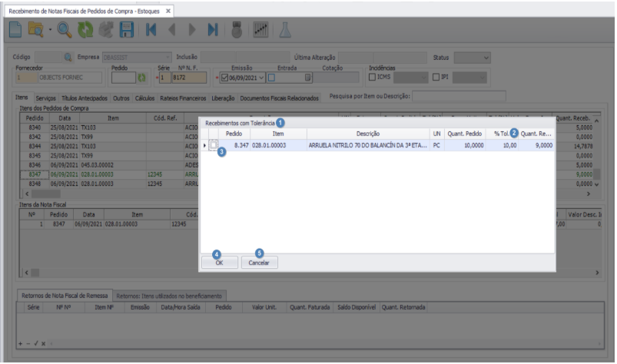This screenshot has height=364, width=617.
Task: Click the green refresh icon beside Pedido field
Action: coord(141,78)
